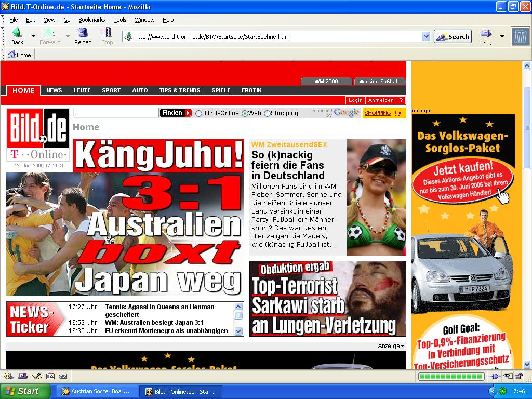Click inside the Bild.de search text field
Image resolution: width=532 pixels, height=399 pixels.
[x=116, y=112]
